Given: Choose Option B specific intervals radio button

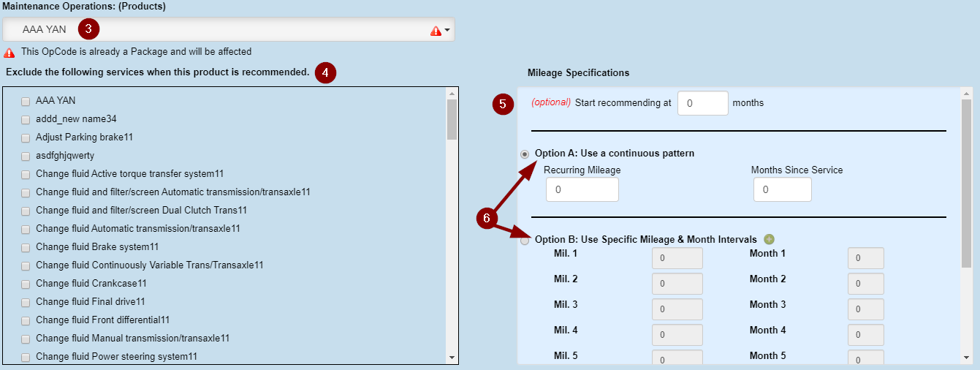Looking at the screenshot, I should (x=525, y=241).
